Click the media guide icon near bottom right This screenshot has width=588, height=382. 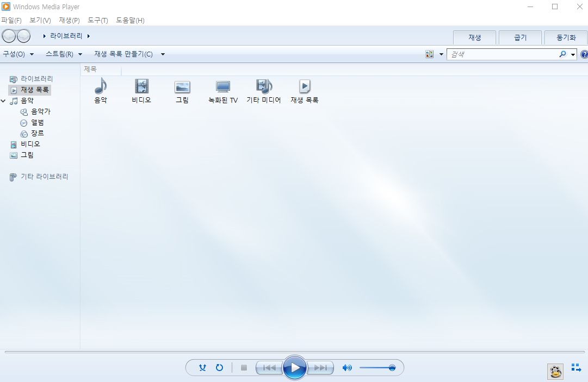coord(555,371)
